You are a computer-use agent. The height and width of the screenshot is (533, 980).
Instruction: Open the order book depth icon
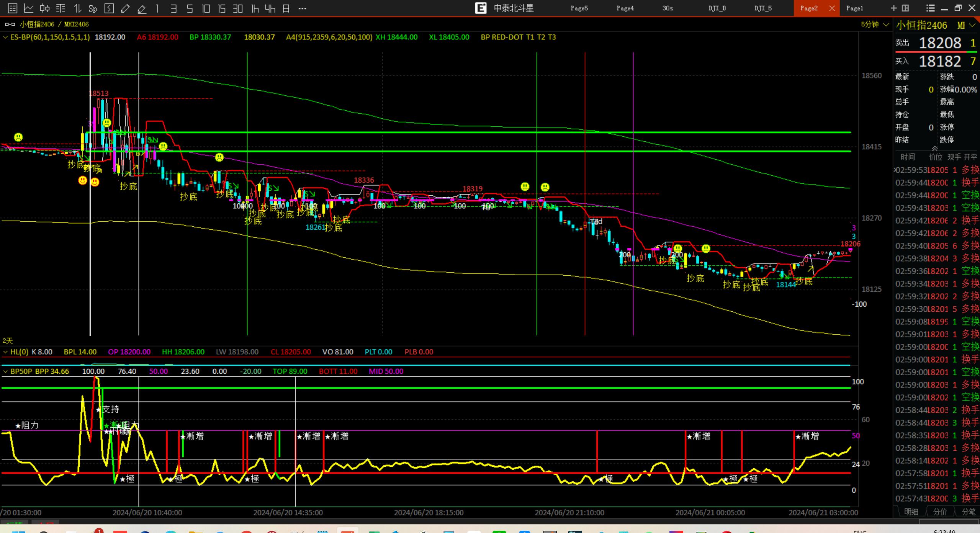(x=61, y=8)
